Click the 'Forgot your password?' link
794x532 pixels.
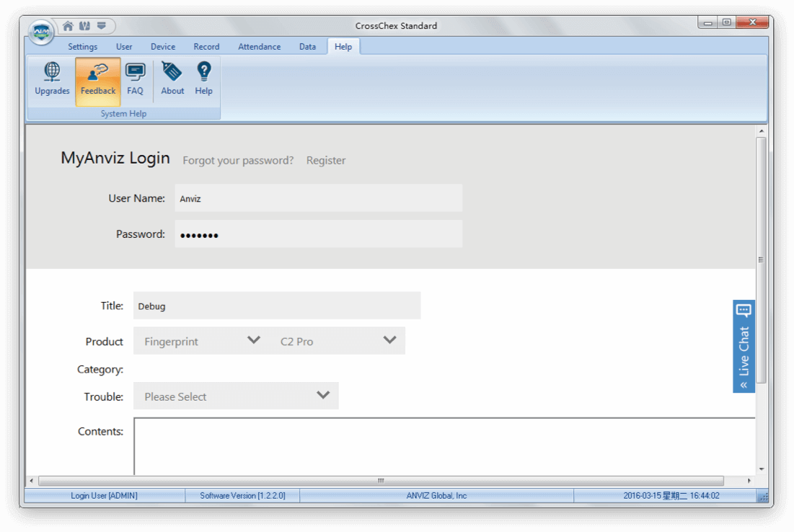click(x=238, y=160)
